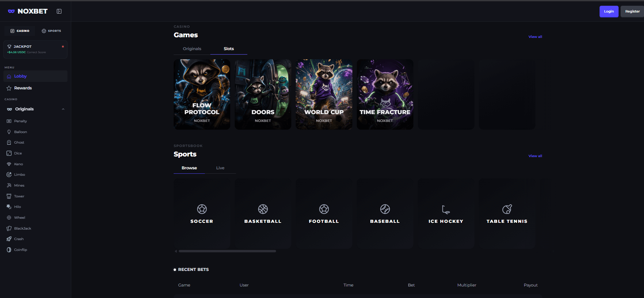Open View all for Games
The width and height of the screenshot is (644, 298).
535,37
